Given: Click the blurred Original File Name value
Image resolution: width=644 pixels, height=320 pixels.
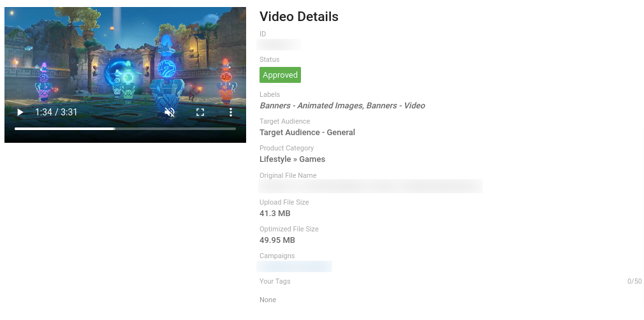Looking at the screenshot, I should (370, 186).
